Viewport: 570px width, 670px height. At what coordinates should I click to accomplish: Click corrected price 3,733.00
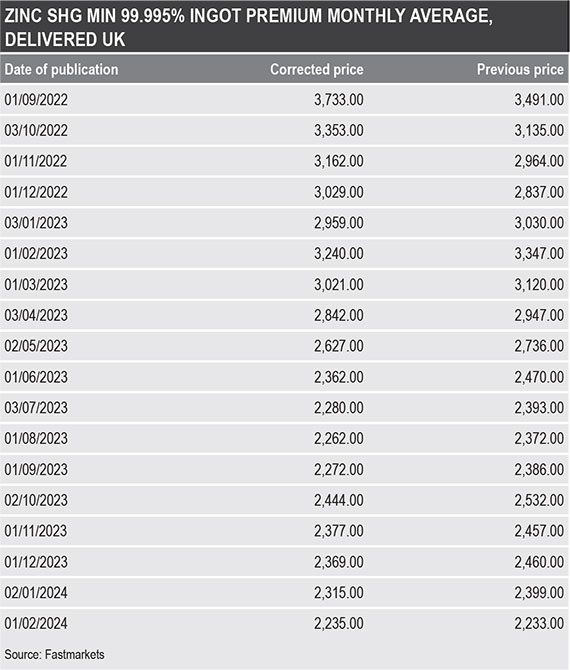point(339,100)
